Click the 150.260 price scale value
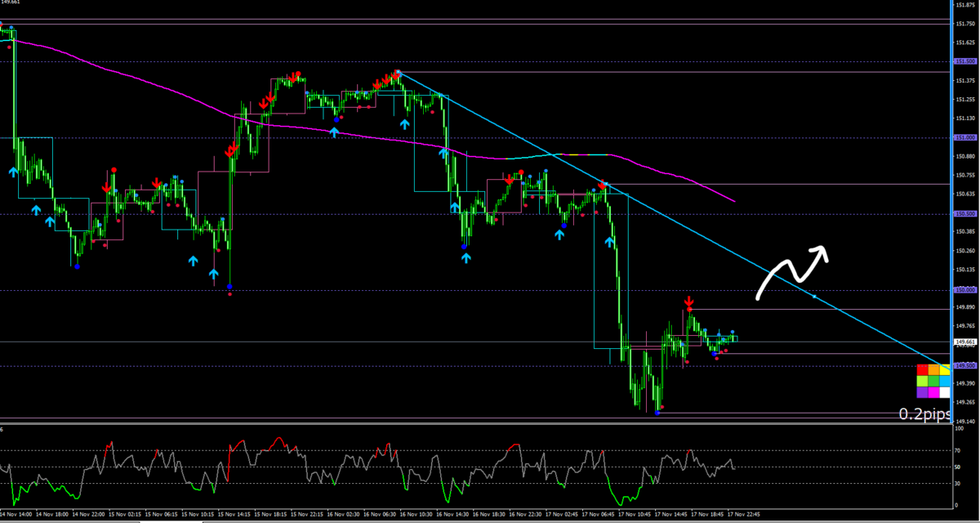Viewport: 980px width, 523px height. pyautogui.click(x=965, y=251)
